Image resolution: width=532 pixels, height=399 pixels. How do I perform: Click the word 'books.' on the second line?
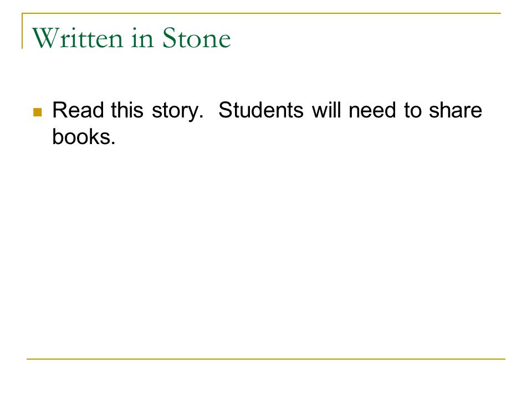pyautogui.click(x=84, y=137)
